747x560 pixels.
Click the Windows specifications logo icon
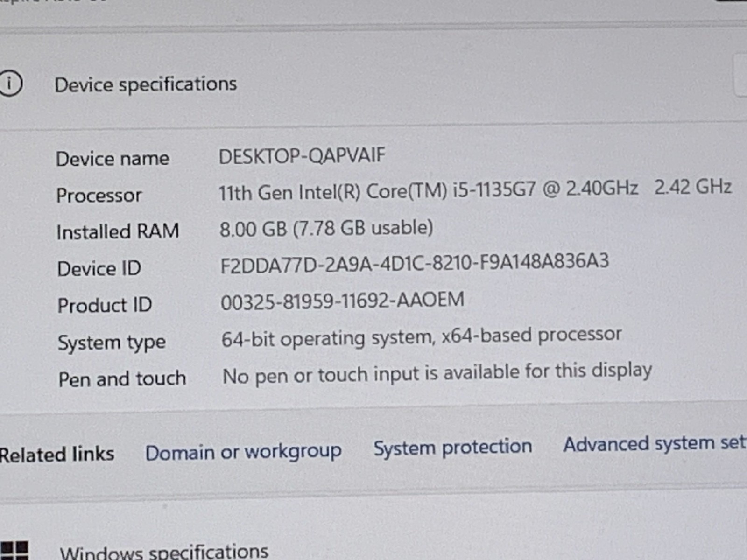(x=14, y=551)
